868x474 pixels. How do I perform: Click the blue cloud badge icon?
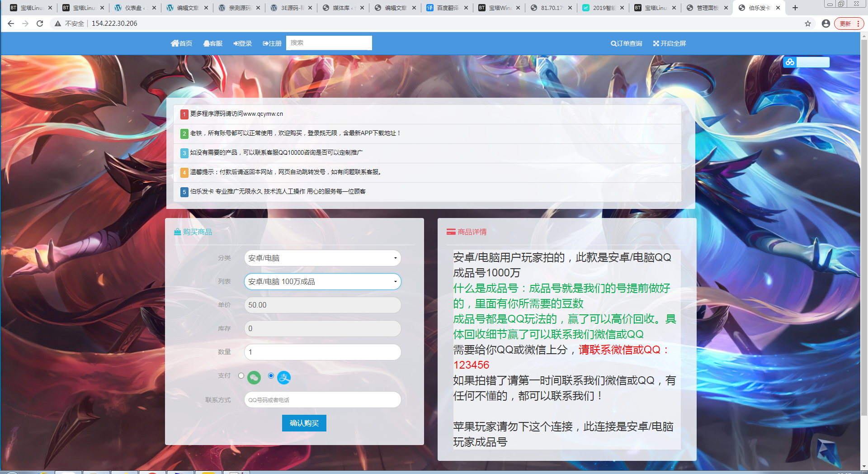click(790, 62)
